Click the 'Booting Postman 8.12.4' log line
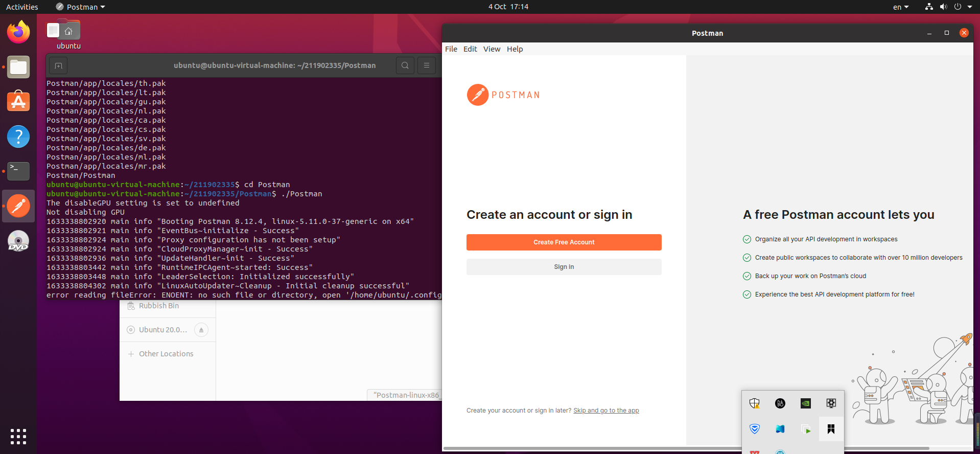This screenshot has width=980, height=454. pos(230,221)
